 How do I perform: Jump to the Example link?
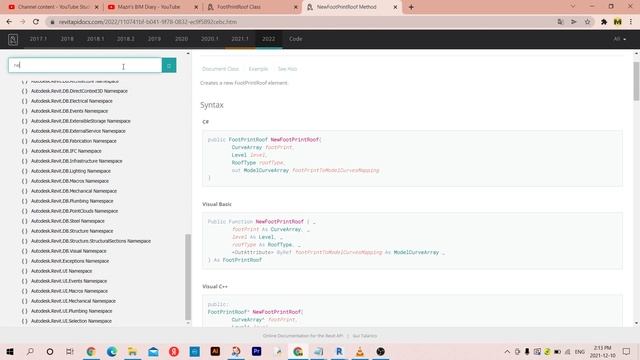click(x=258, y=69)
